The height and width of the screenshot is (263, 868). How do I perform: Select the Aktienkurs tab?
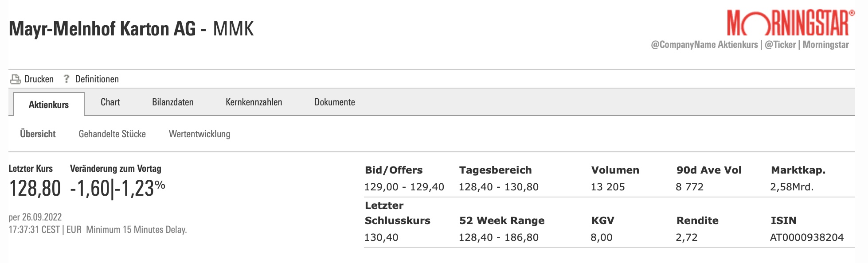tap(49, 104)
